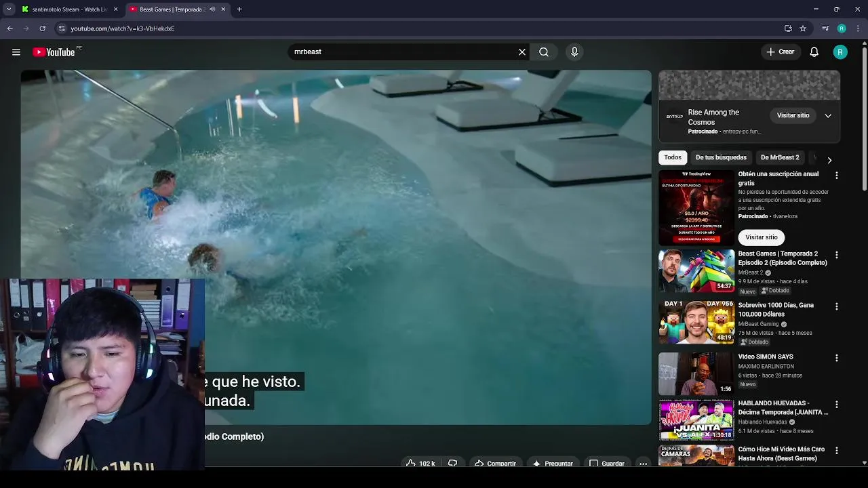Select the Todos filter chip

click(x=673, y=157)
